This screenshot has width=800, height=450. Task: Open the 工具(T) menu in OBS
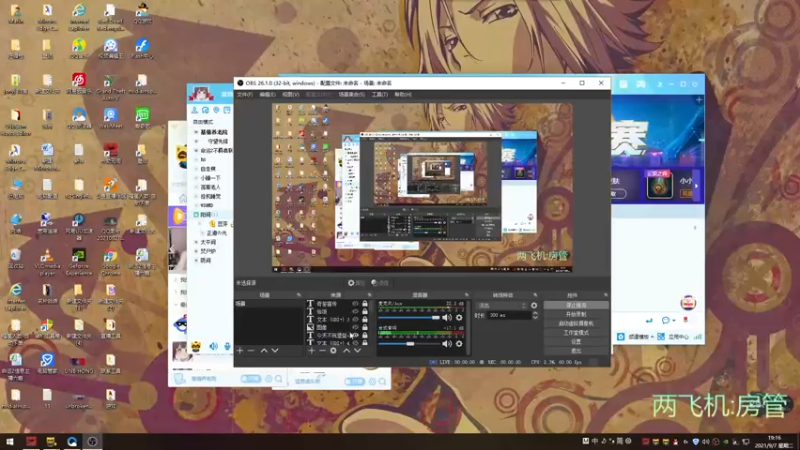(379, 94)
